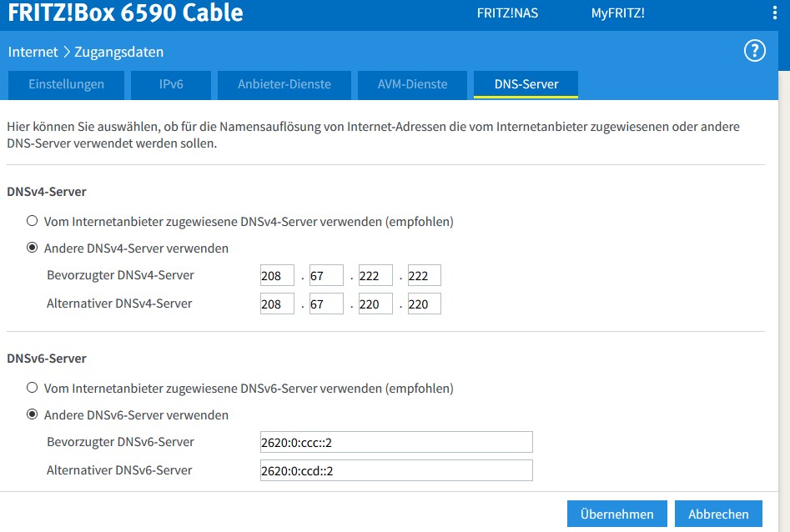This screenshot has height=532, width=790.
Task: Click the Internet breadcrumb link
Action: pos(33,52)
